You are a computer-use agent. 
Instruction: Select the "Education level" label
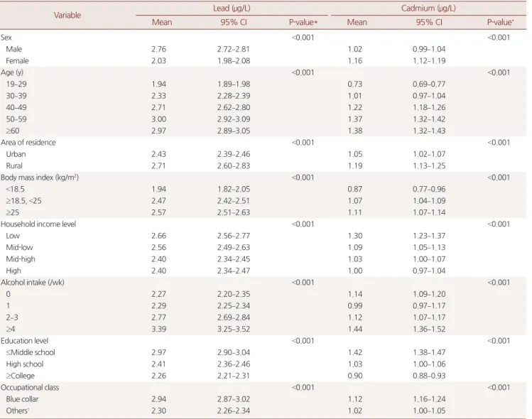pos(24,341)
